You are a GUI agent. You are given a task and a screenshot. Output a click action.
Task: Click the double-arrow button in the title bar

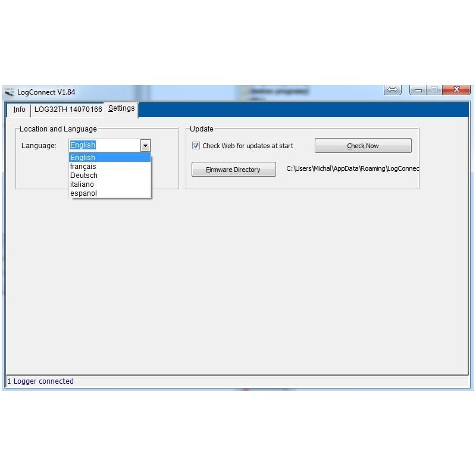[x=392, y=90]
